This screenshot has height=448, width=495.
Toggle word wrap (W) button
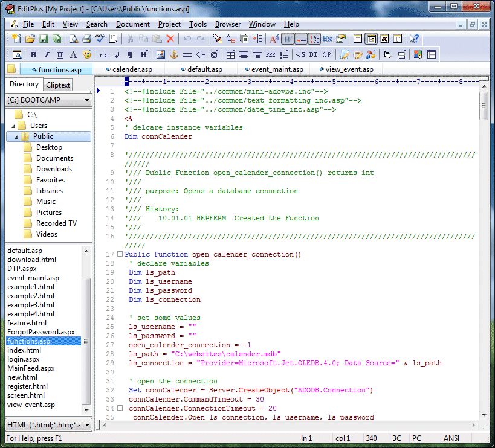pyautogui.click(x=288, y=39)
